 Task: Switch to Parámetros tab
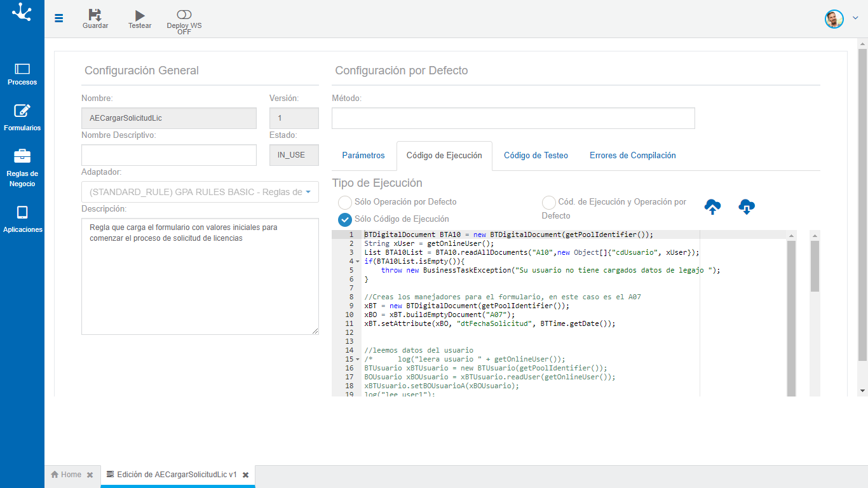363,156
